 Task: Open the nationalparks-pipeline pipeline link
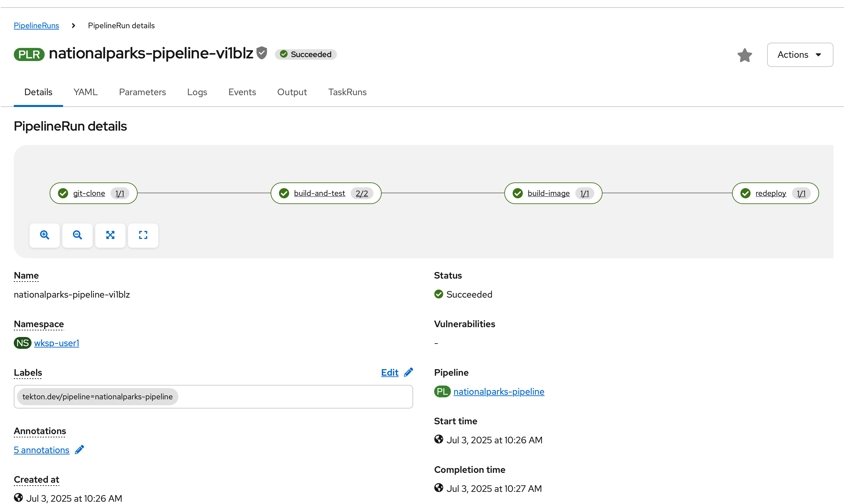coord(498,391)
